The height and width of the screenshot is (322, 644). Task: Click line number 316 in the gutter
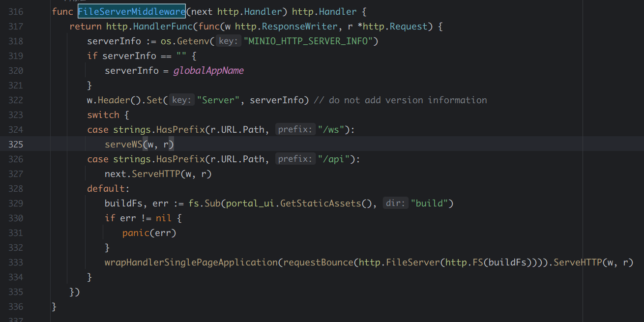point(16,11)
